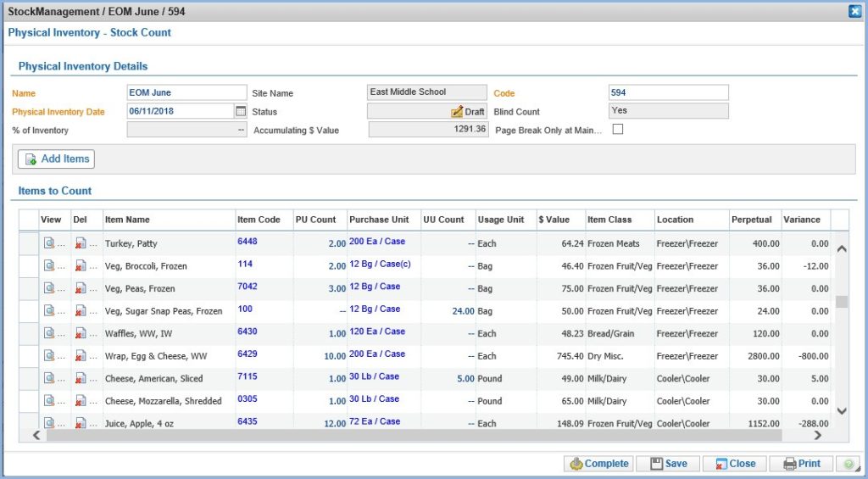Edit the Name field EOM June
This screenshot has height=479, width=868.
[x=186, y=92]
